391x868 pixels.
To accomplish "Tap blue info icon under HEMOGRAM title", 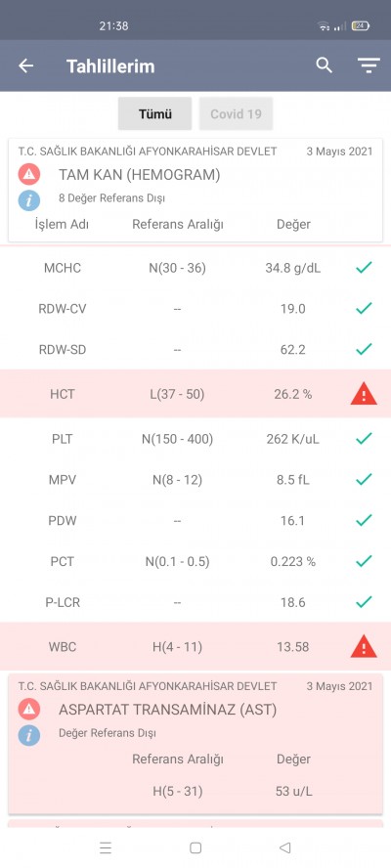I will click(x=28, y=199).
